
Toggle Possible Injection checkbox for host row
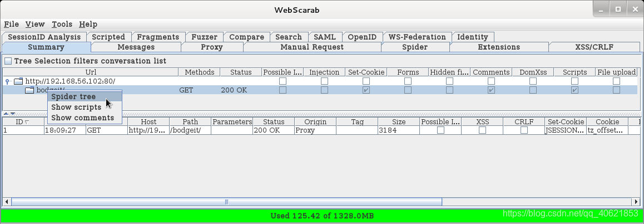(x=283, y=81)
